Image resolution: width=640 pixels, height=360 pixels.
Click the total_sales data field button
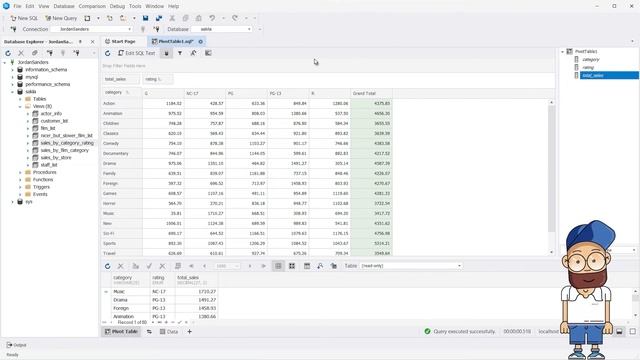(x=121, y=79)
